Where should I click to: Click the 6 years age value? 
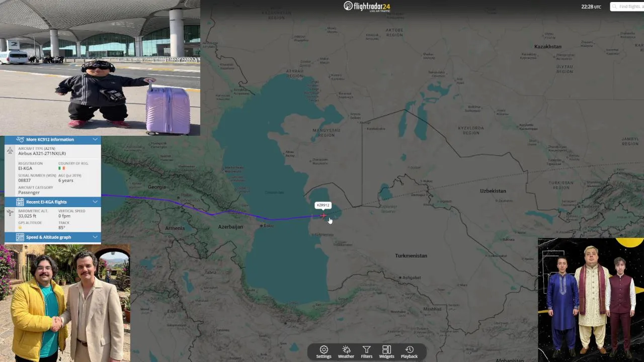click(x=66, y=180)
